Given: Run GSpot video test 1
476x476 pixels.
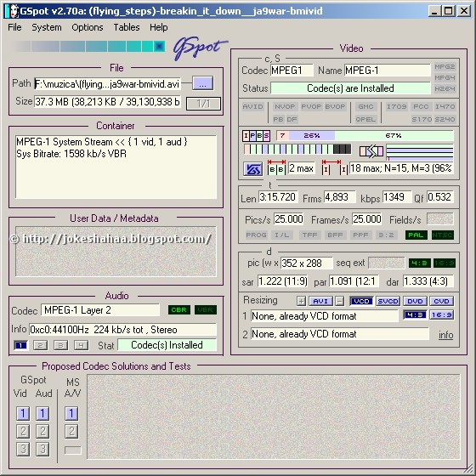Looking at the screenshot, I should (23, 413).
